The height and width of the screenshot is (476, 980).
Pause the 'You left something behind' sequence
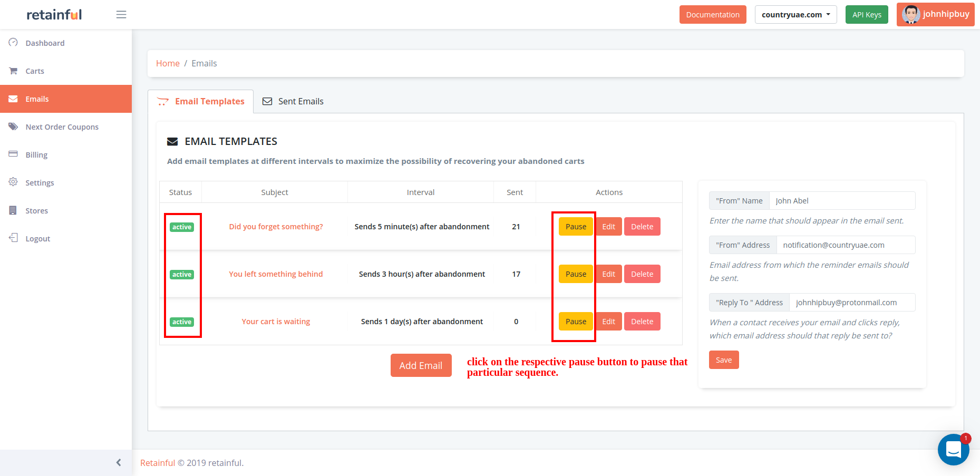click(575, 274)
